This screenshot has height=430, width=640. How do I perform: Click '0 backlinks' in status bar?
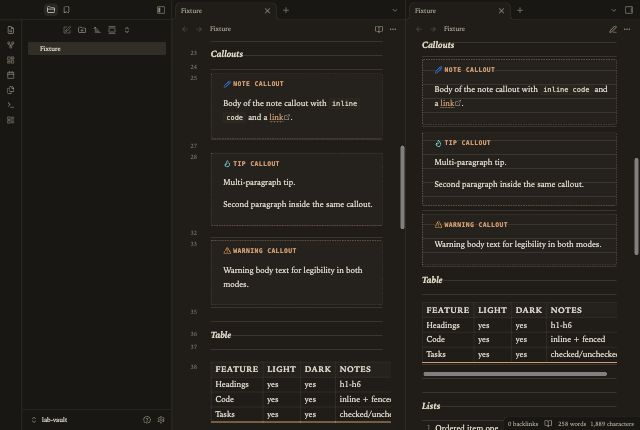(x=523, y=424)
